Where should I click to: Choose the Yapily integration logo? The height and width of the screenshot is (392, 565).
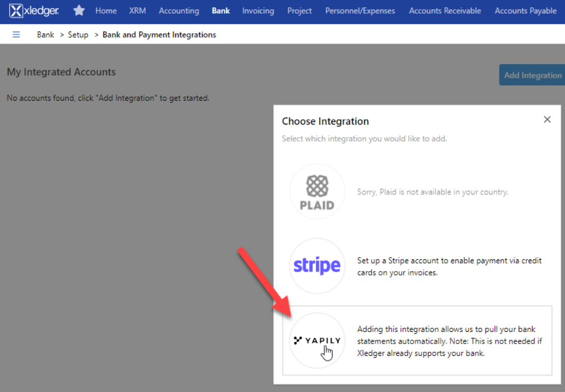click(317, 340)
